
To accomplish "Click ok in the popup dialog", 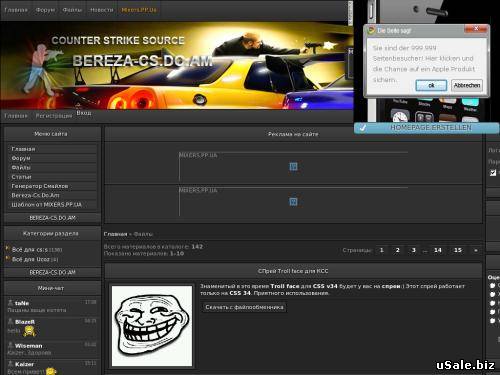I will pos(431,85).
